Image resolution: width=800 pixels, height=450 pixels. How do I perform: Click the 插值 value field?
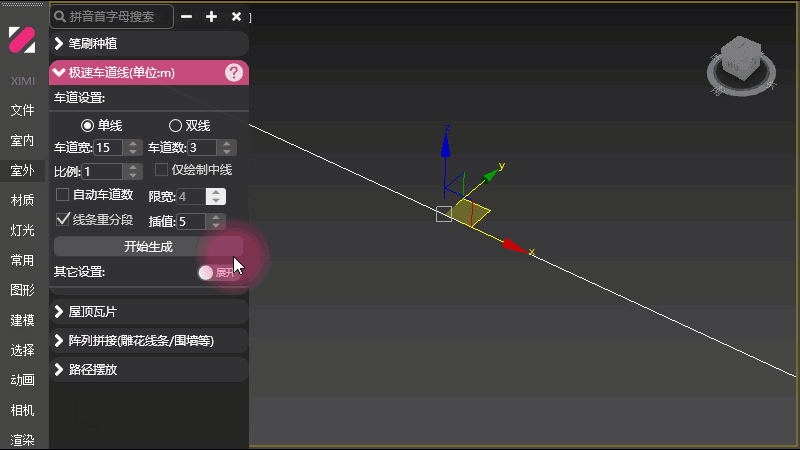[x=191, y=221]
